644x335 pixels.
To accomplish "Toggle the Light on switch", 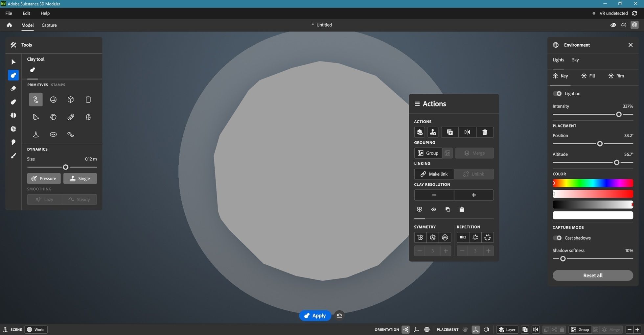I will pos(557,94).
